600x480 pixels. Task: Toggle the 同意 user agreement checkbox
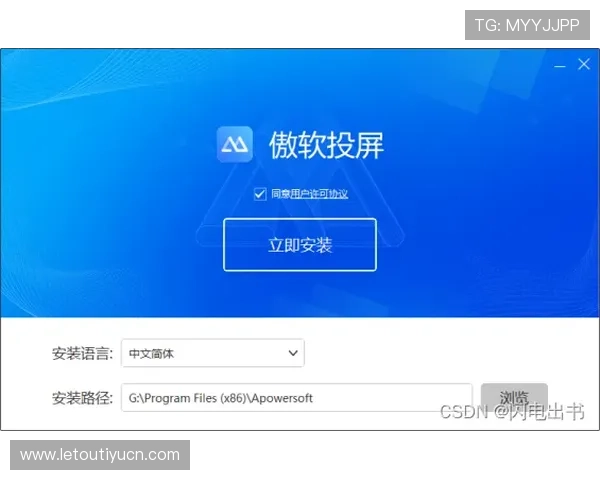coord(260,194)
